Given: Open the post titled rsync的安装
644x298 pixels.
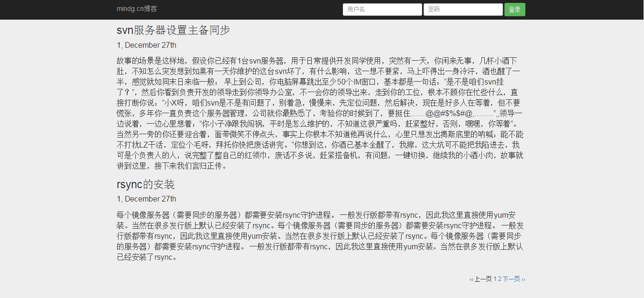Looking at the screenshot, I should coord(146,184).
